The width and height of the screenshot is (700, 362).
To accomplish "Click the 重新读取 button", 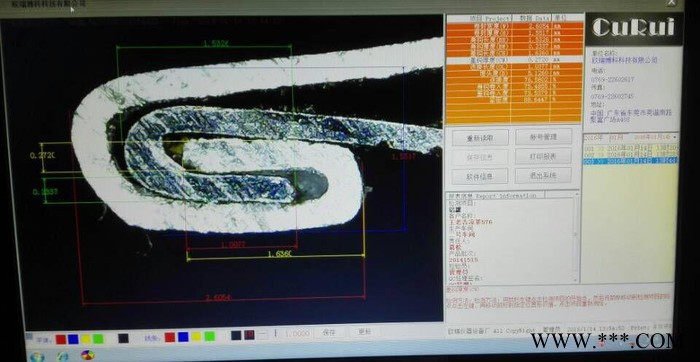I will coord(480,137).
